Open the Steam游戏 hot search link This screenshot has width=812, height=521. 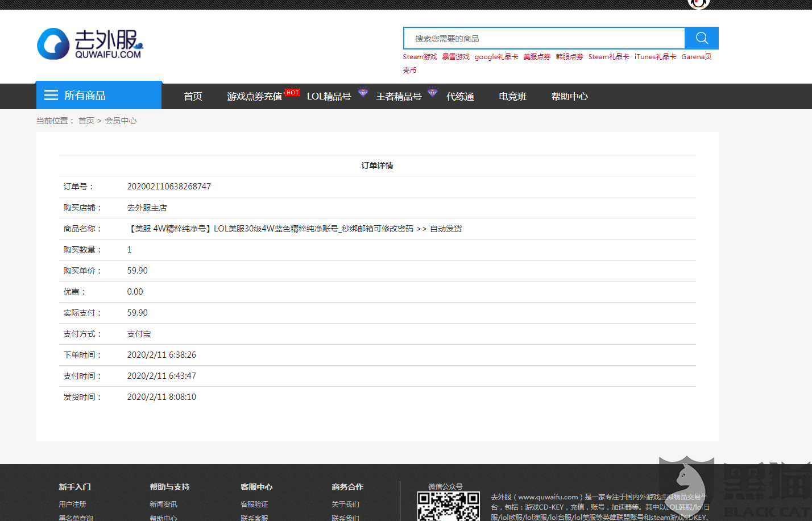(420, 56)
